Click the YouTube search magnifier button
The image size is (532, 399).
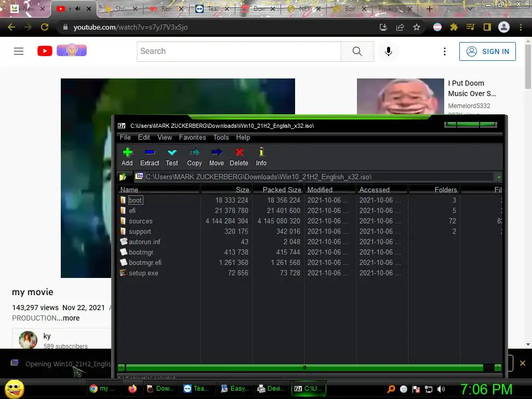(357, 51)
